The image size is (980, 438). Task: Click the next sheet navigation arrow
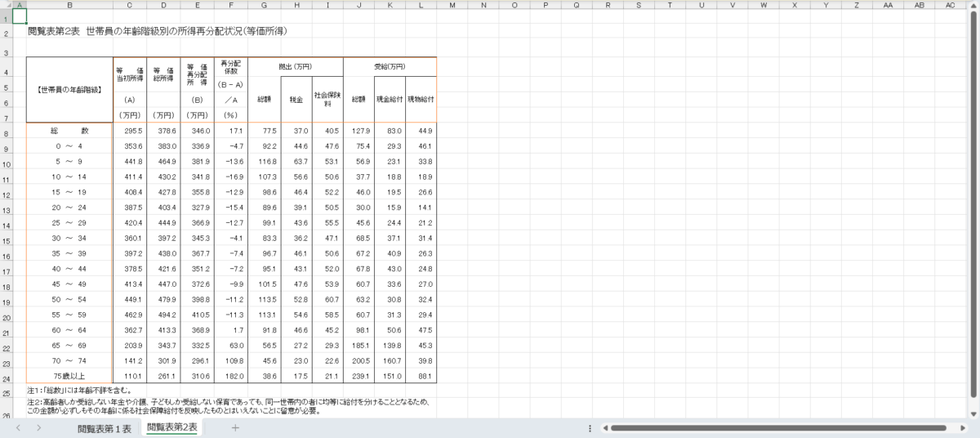[38, 428]
